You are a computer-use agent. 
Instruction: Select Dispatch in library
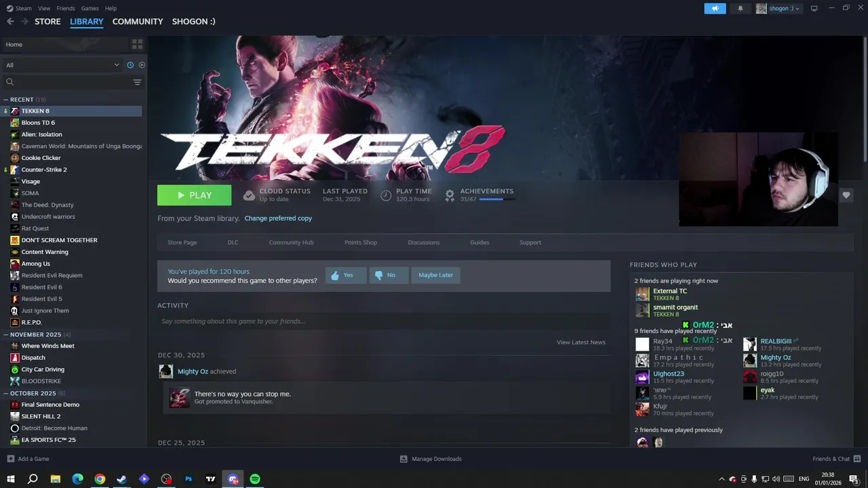(x=33, y=357)
